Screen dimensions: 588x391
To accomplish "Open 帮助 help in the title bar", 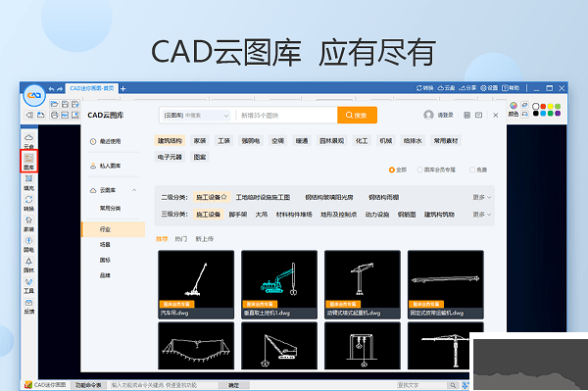I will click(511, 88).
